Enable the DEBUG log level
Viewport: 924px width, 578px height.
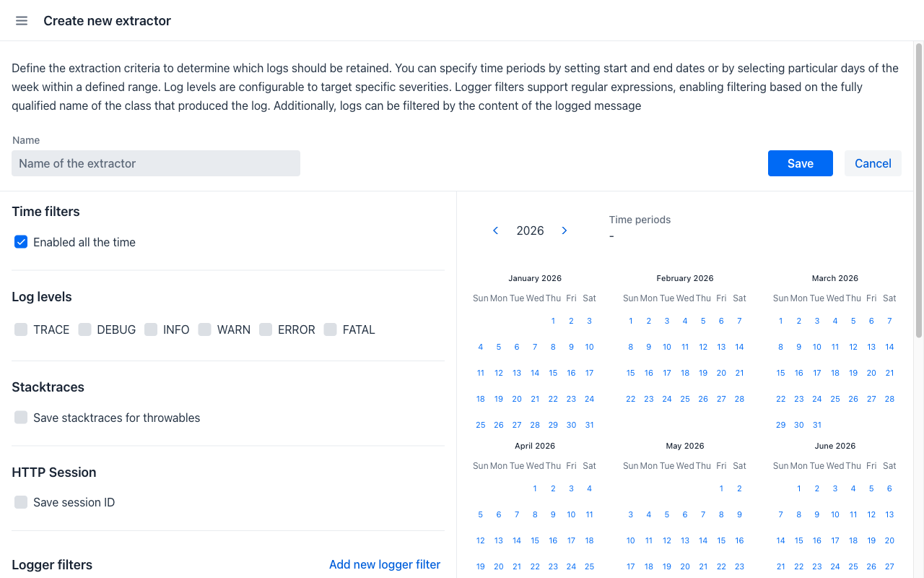click(x=85, y=329)
